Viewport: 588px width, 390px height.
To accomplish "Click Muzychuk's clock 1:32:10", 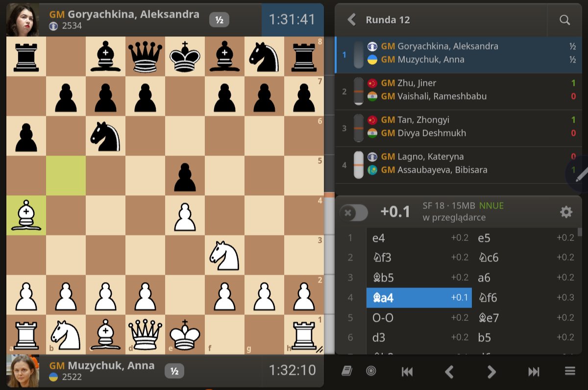I will (292, 370).
